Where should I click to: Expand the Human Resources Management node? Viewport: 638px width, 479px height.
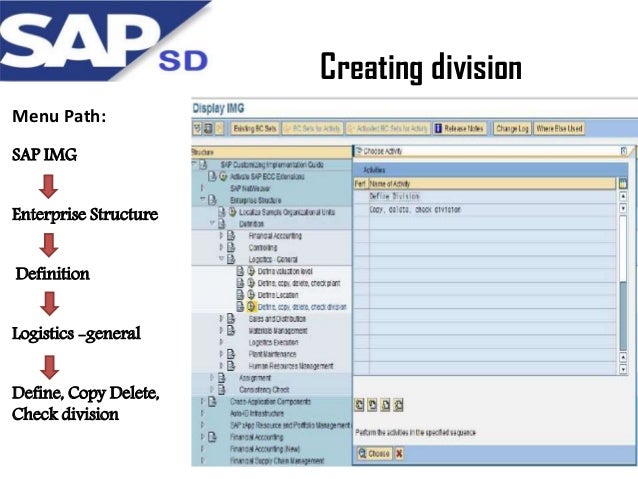tap(221, 365)
